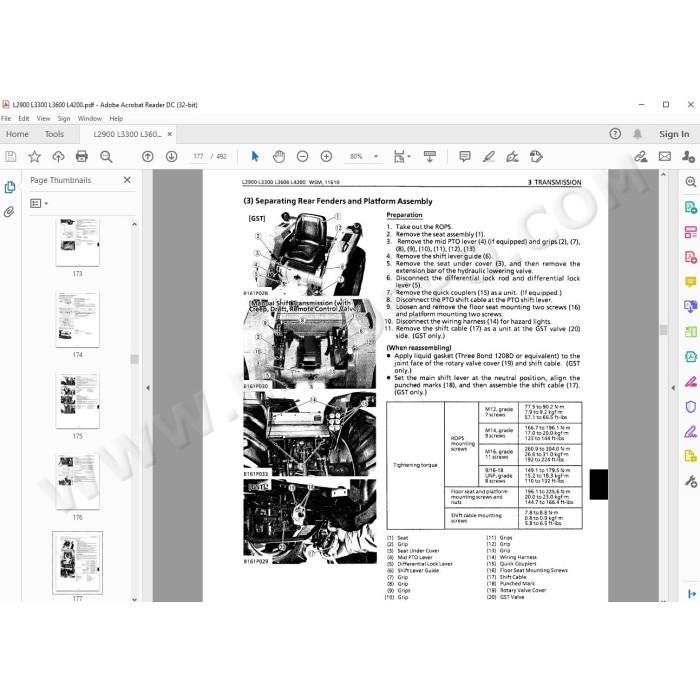The image size is (700, 700).
Task: Toggle the scrolling mode icon
Action: tap(429, 156)
